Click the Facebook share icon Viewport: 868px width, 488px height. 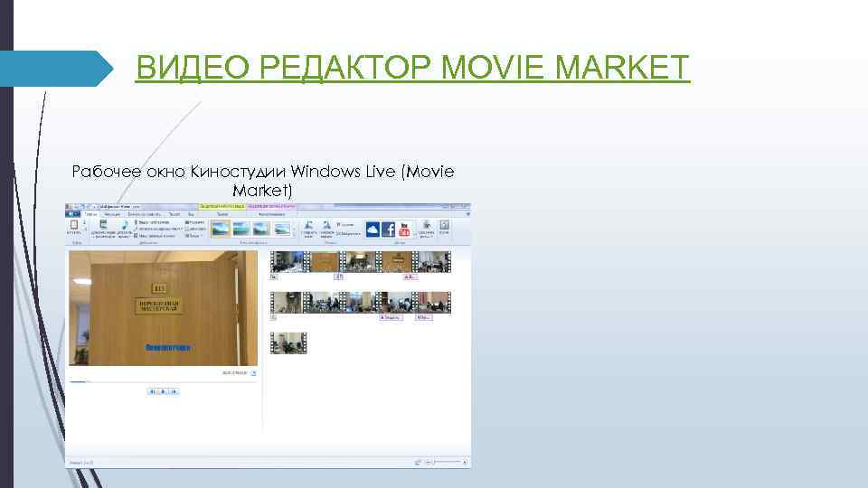pyautogui.click(x=389, y=229)
